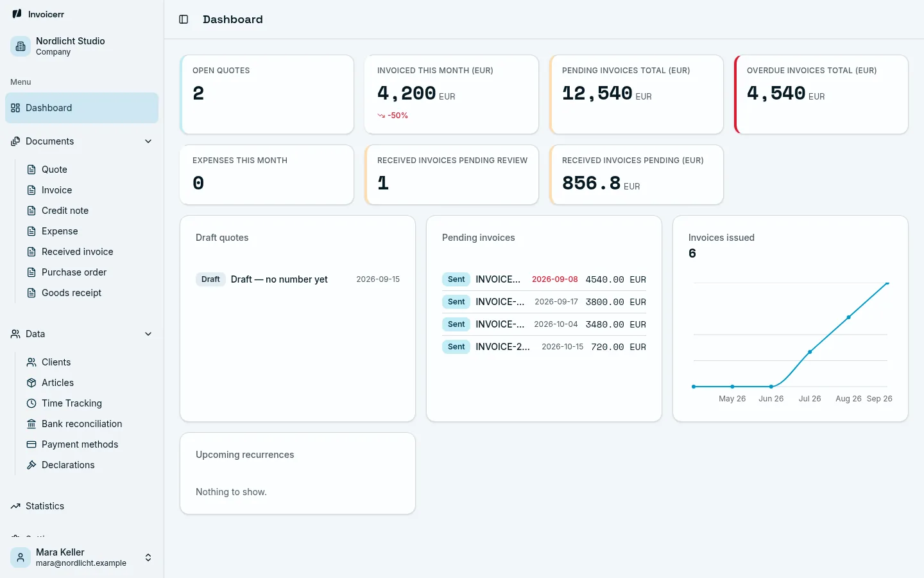
Task: Open the Data menu group
Action: point(81,334)
